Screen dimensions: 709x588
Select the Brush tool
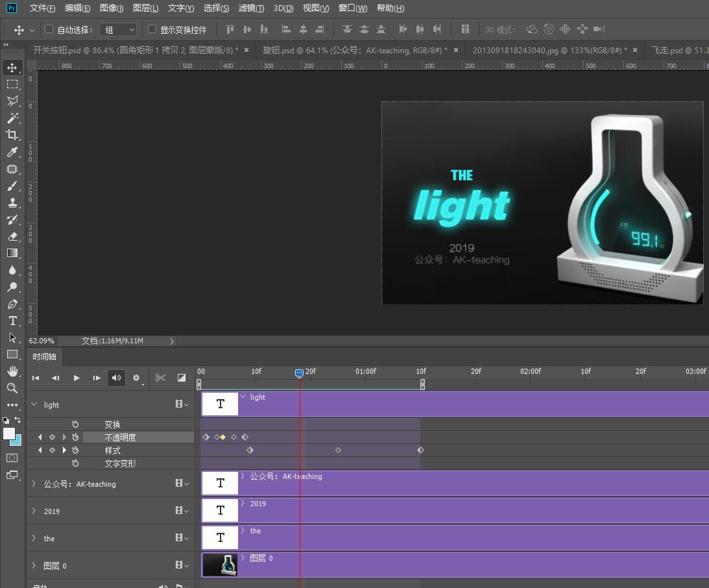tap(12, 186)
